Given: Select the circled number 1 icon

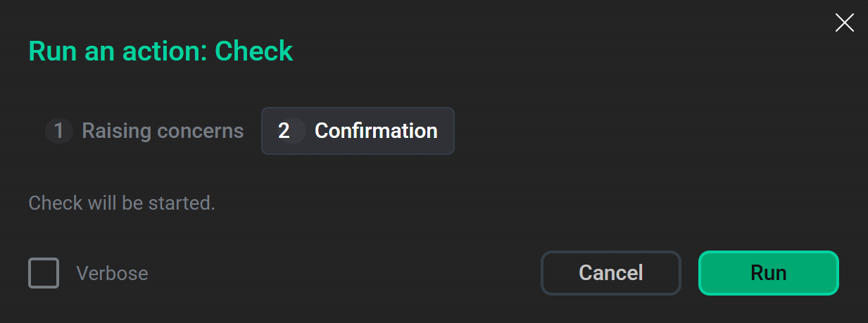Looking at the screenshot, I should tap(59, 131).
